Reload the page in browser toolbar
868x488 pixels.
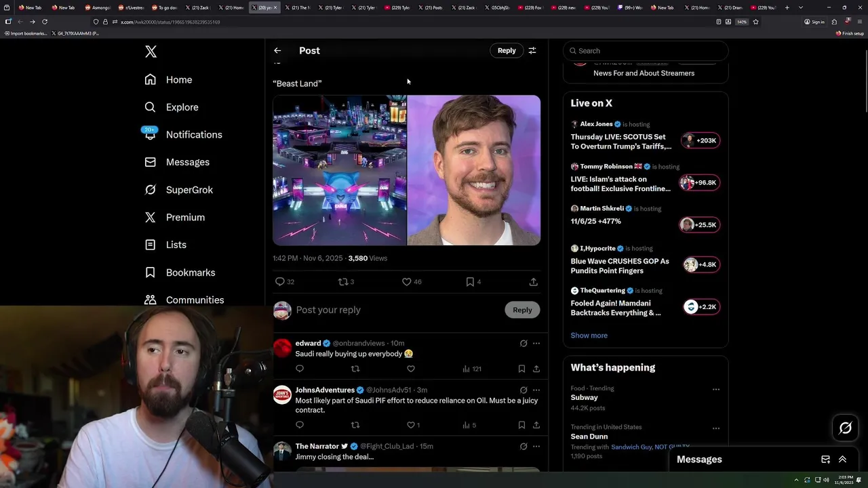tap(45, 22)
